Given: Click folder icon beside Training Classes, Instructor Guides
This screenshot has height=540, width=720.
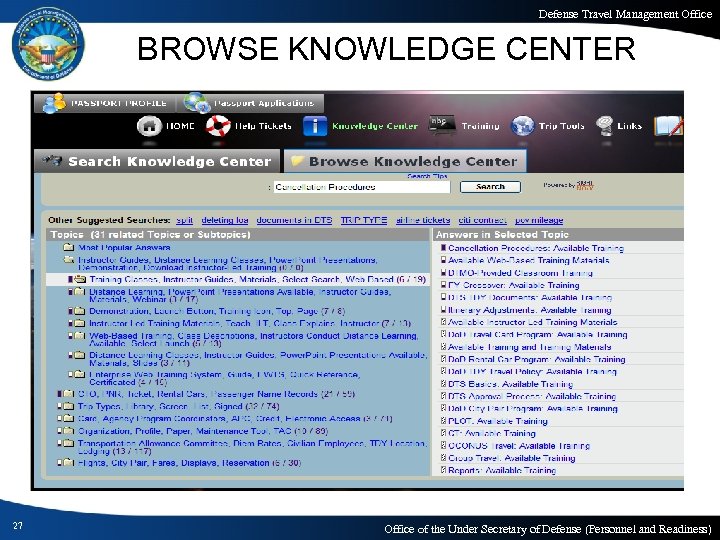Looking at the screenshot, I should 80,279.
